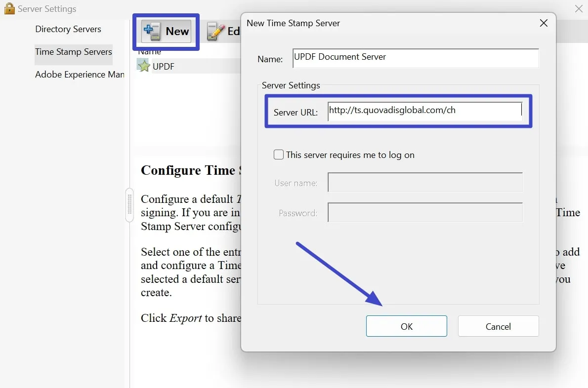Click the New button to add a server
Viewport: 588px width, 388px height.
166,31
